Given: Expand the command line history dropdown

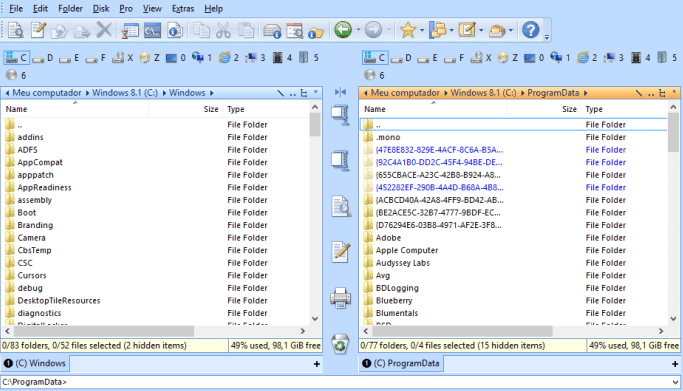Looking at the screenshot, I should [x=675, y=382].
